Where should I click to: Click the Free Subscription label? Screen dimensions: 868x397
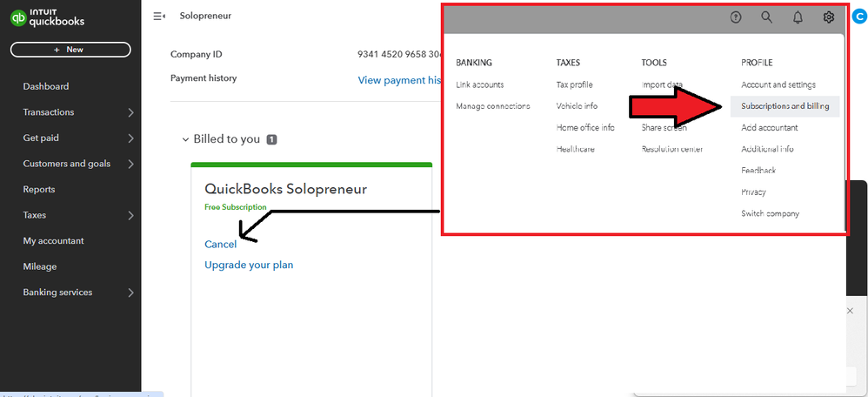click(x=236, y=207)
